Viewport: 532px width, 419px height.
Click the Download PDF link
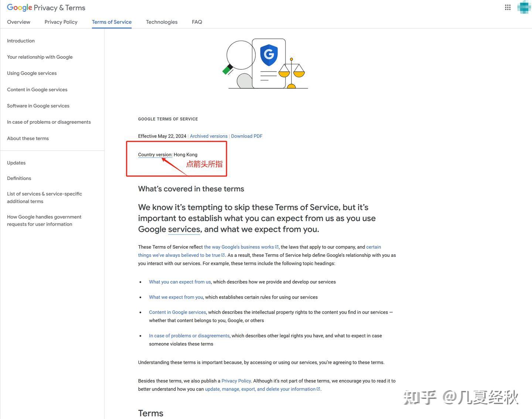tap(247, 136)
